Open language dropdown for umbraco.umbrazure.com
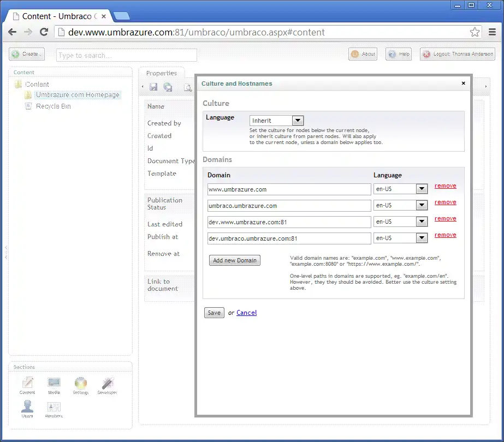The width and height of the screenshot is (504, 442). [400, 205]
